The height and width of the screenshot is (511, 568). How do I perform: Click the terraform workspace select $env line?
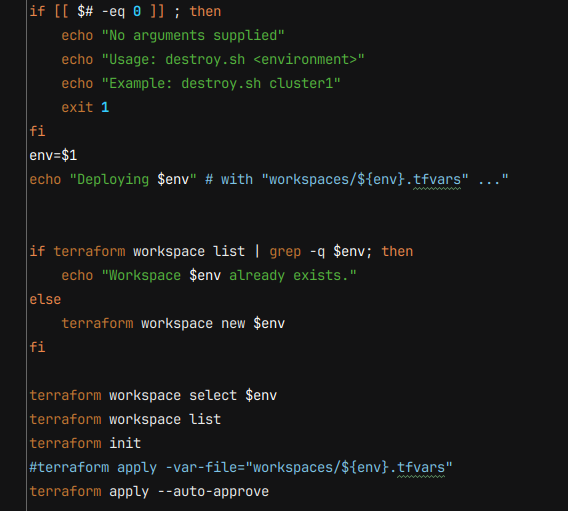pyautogui.click(x=153, y=395)
